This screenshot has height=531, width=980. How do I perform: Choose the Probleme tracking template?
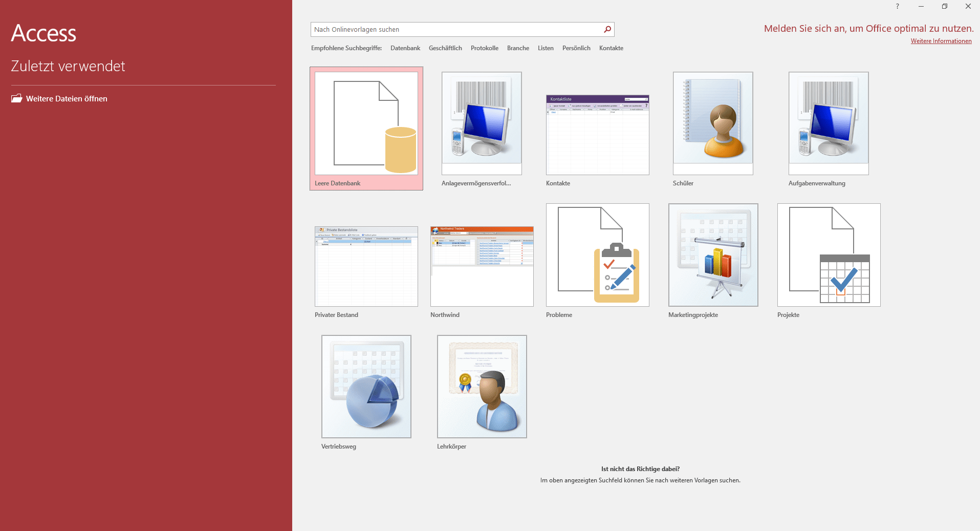[x=597, y=254]
